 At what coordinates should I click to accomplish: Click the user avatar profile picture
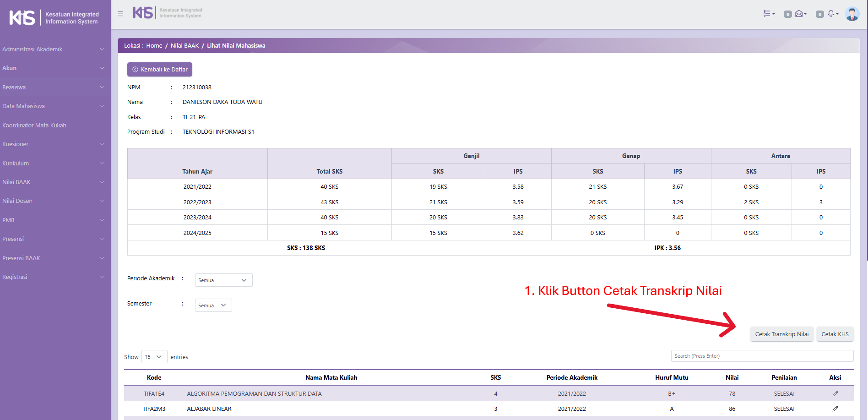[852, 14]
